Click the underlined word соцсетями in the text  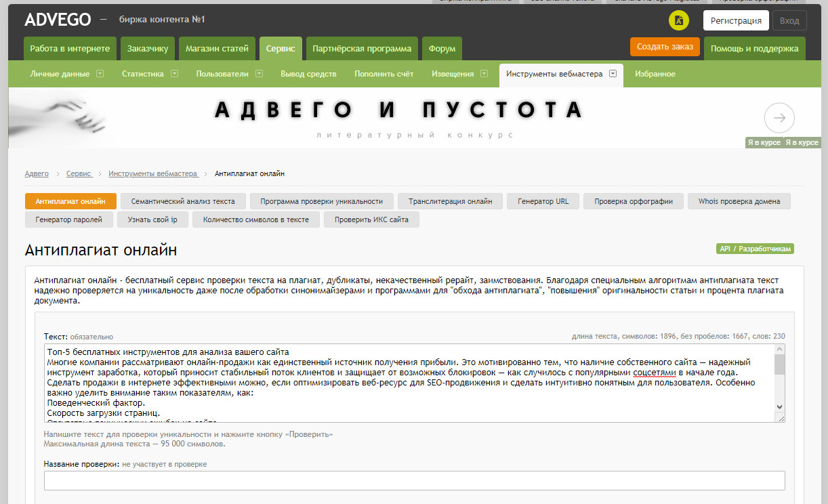(655, 373)
